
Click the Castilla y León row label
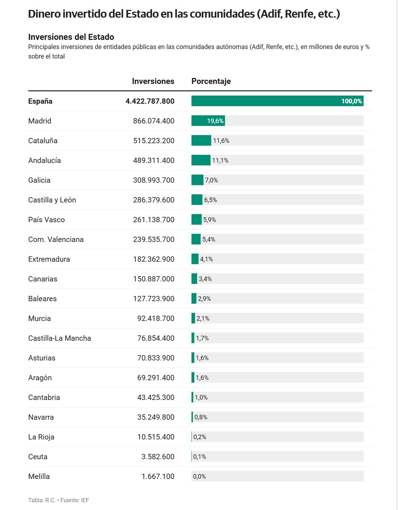click(x=52, y=200)
